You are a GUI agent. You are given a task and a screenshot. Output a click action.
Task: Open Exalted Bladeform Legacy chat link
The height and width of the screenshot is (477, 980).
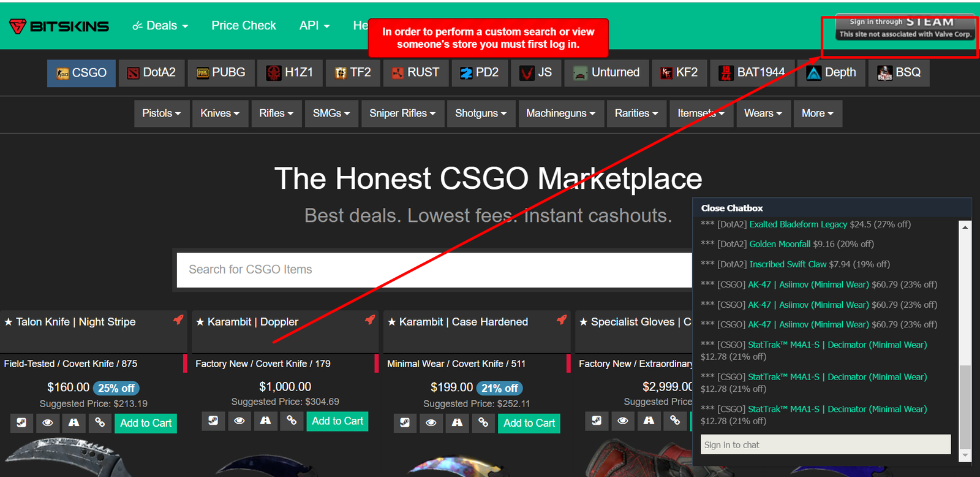coord(798,224)
